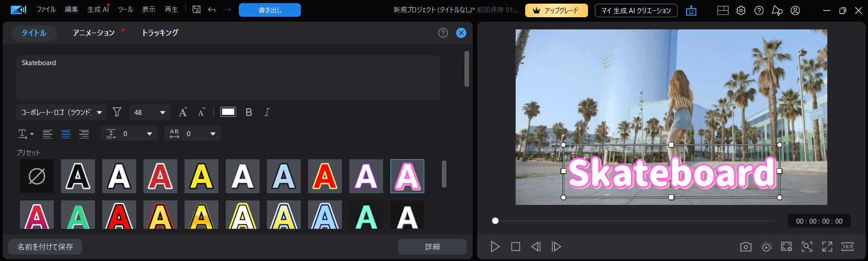868x261 pixels.
Task: Toggle italic text formatting
Action: (267, 112)
